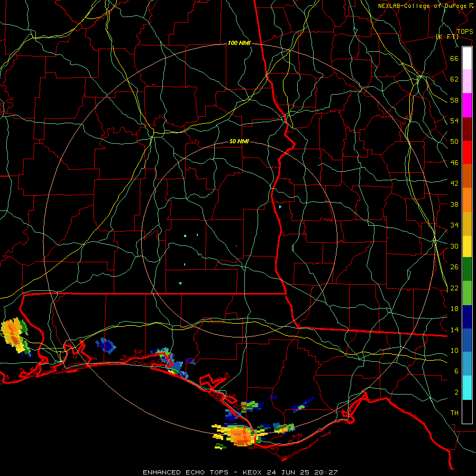Click the "KEOX" radar site identifier

click(x=253, y=472)
